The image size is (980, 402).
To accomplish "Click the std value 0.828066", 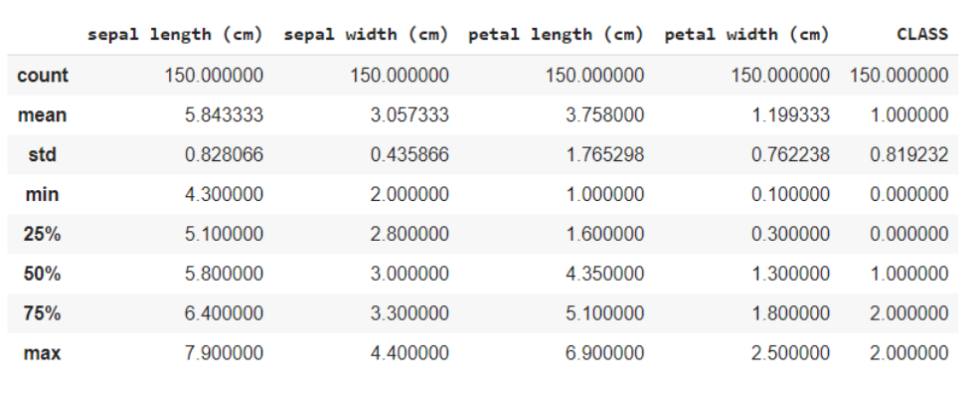I will (x=224, y=154).
